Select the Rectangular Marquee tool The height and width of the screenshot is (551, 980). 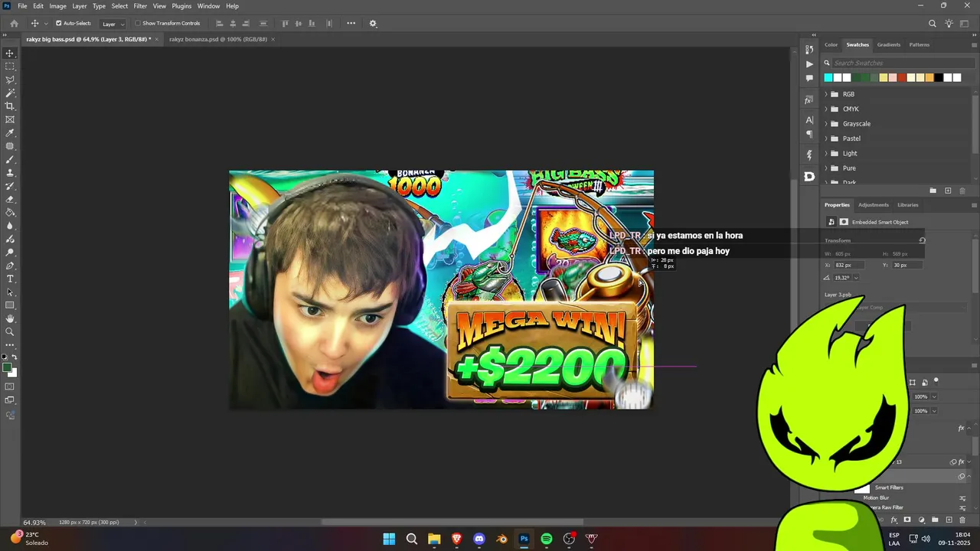(10, 67)
